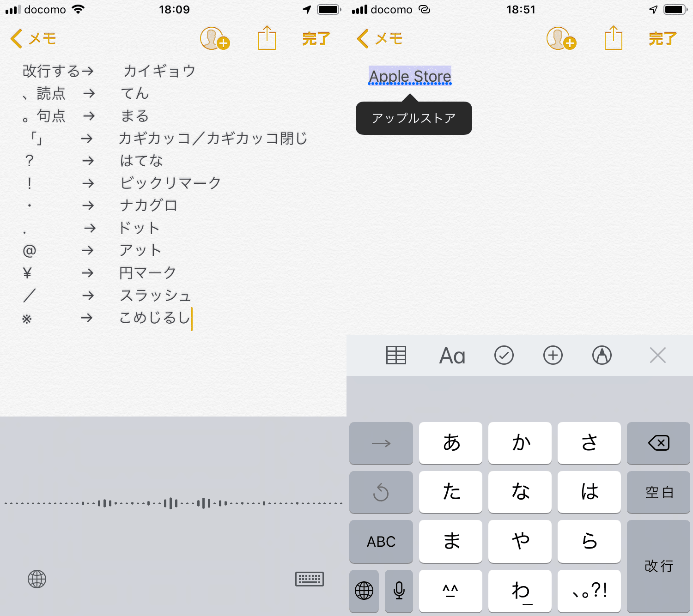Tap カギカッコ／カギカッコ閉じ text

(213, 138)
